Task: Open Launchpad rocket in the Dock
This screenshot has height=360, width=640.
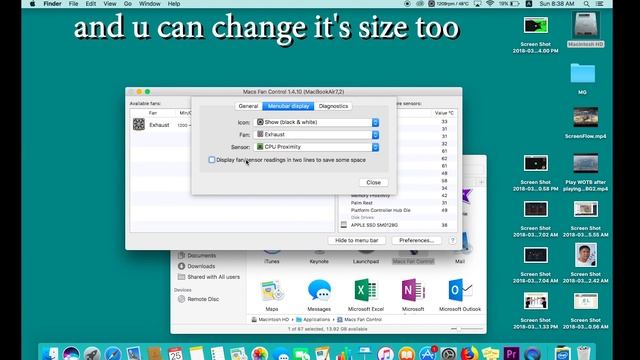Action: point(92,353)
